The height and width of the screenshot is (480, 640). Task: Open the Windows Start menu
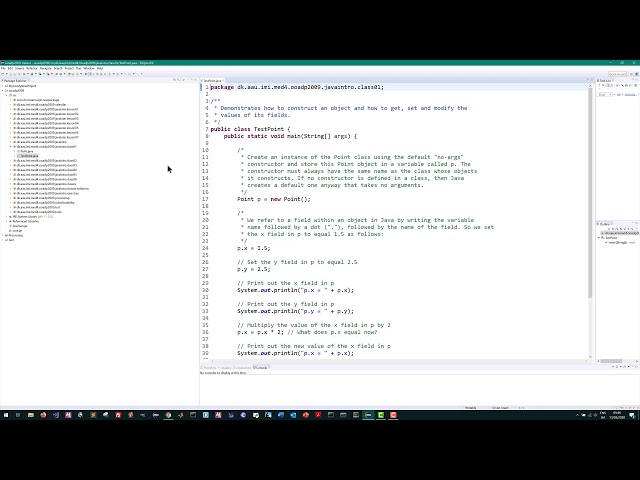[6, 415]
